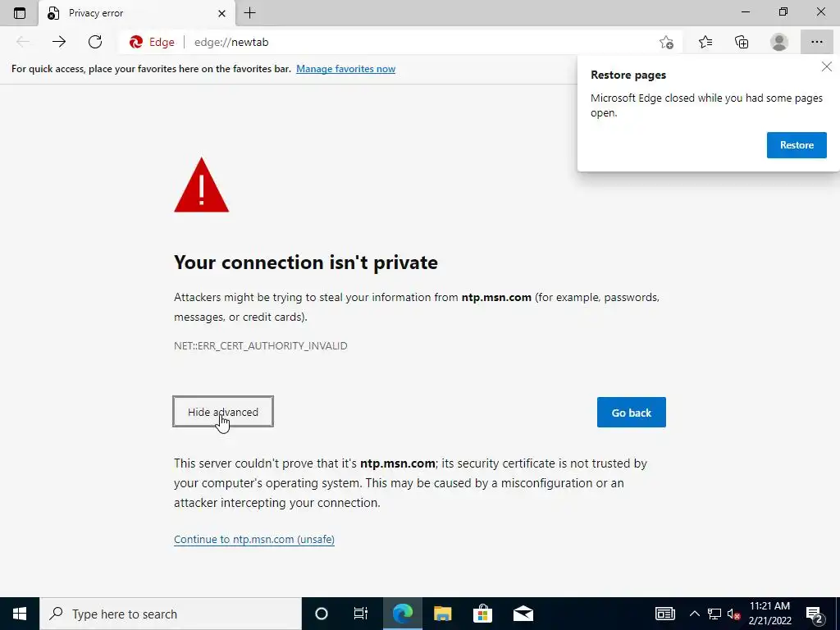Click Manage favorites now link
This screenshot has height=630, width=840.
click(x=345, y=69)
